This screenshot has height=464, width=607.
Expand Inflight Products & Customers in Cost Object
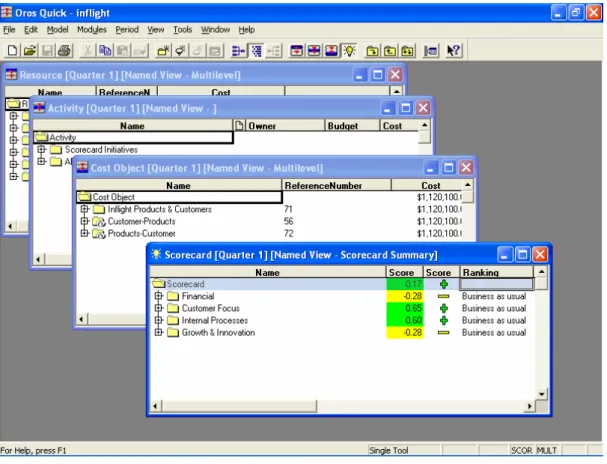pyautogui.click(x=84, y=209)
